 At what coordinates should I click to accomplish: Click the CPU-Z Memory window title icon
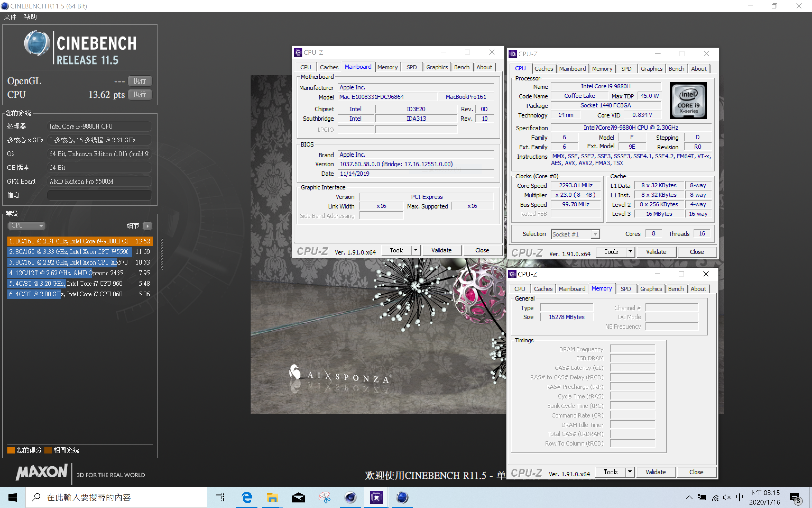(512, 274)
